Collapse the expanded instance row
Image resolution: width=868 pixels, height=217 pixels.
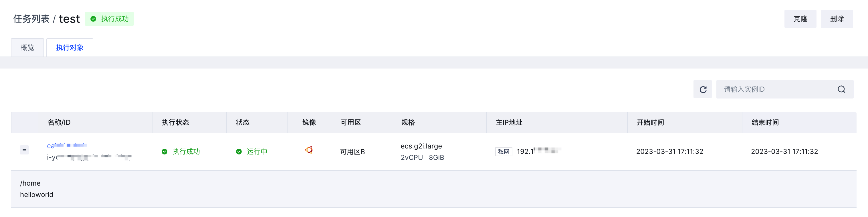click(x=24, y=150)
